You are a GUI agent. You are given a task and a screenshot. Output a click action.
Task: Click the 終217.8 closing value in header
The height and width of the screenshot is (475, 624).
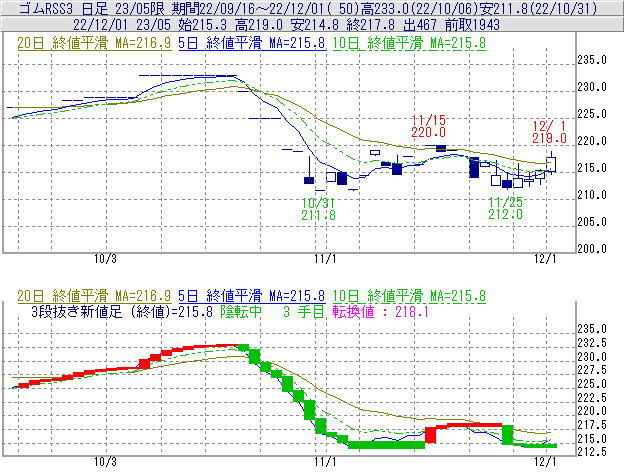pos(371,25)
